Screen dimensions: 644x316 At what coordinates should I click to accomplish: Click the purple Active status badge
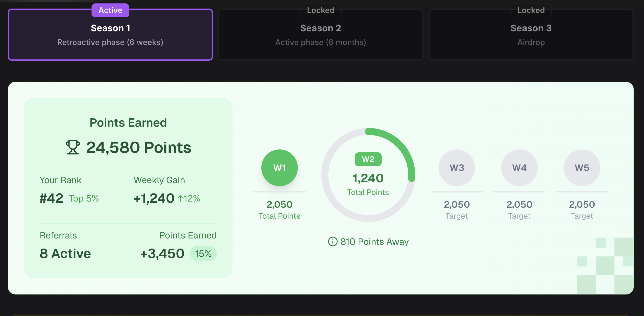coord(110,10)
